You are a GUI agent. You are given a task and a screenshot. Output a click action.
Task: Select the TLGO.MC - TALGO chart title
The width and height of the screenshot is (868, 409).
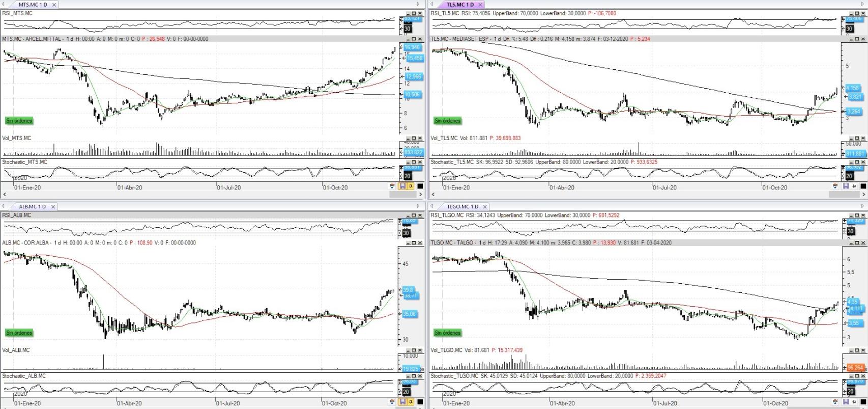pos(452,243)
